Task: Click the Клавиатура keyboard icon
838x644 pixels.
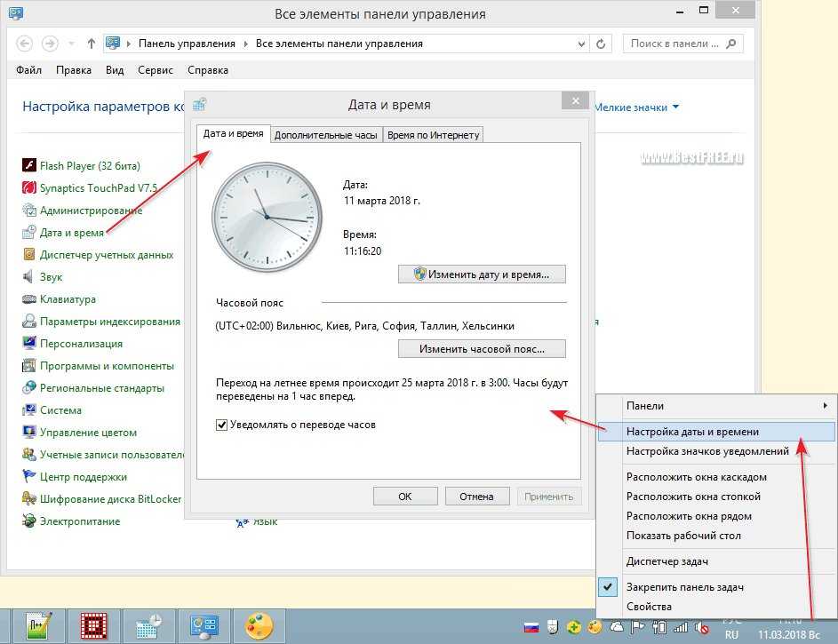Action: click(x=28, y=299)
